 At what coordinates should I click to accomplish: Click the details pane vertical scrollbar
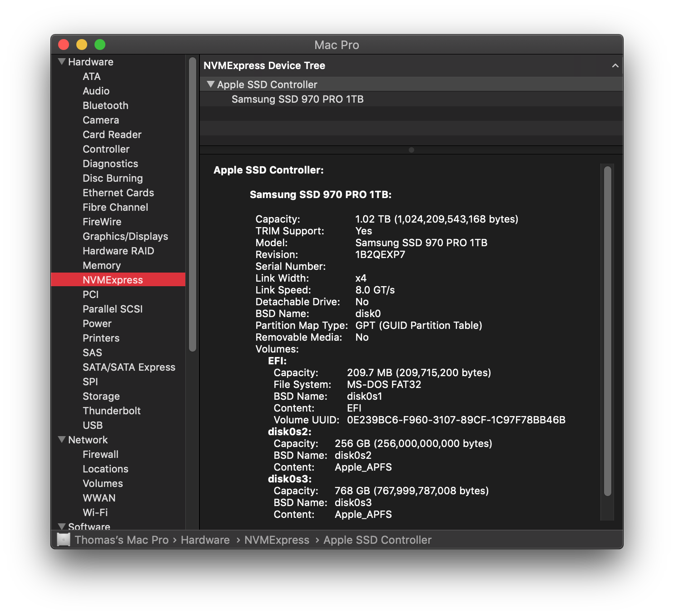(608, 331)
